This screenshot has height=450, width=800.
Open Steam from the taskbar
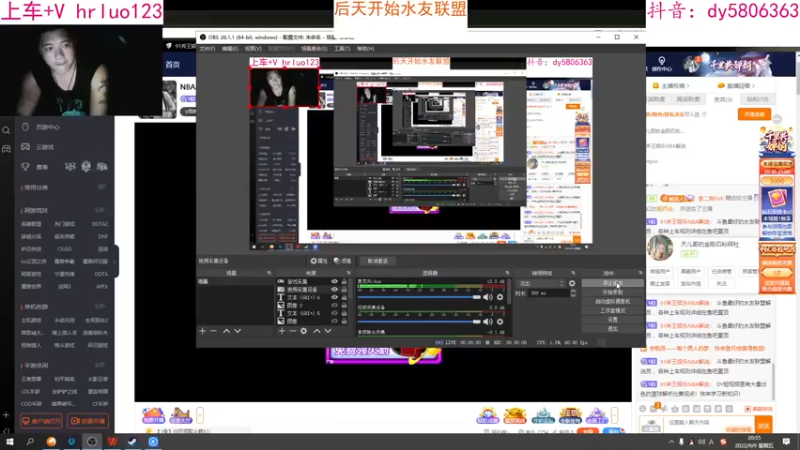pyautogui.click(x=133, y=442)
